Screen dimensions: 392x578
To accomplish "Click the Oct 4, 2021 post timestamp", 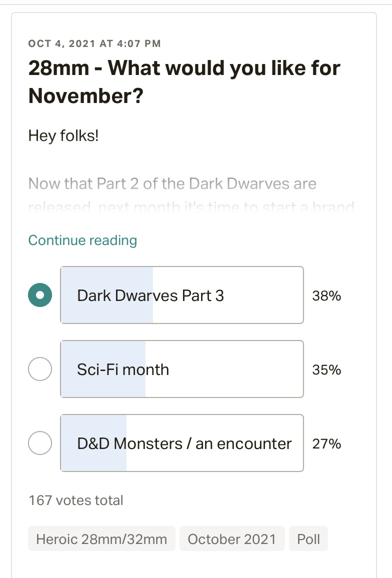I will click(94, 43).
